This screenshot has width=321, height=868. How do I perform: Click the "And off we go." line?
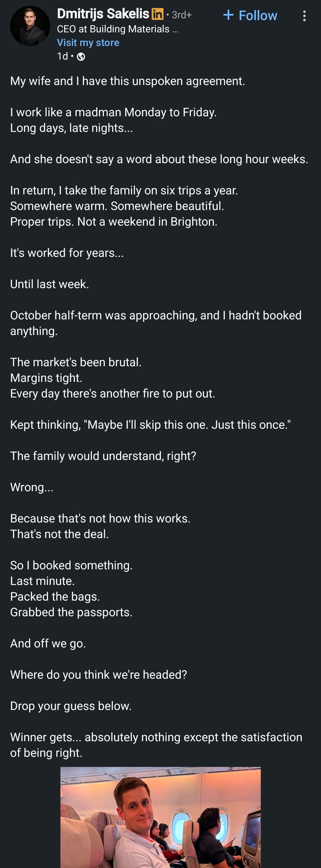click(48, 643)
